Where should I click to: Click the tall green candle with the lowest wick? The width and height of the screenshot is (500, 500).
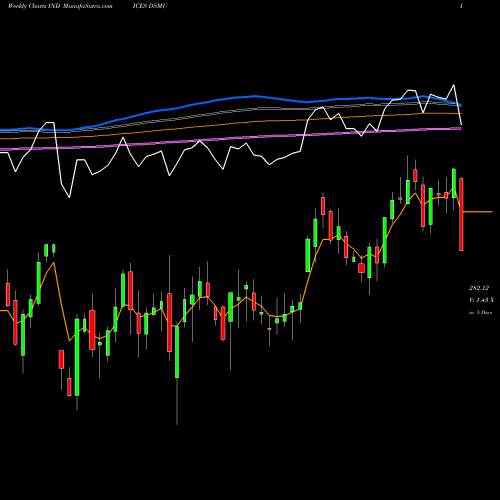tap(177, 352)
